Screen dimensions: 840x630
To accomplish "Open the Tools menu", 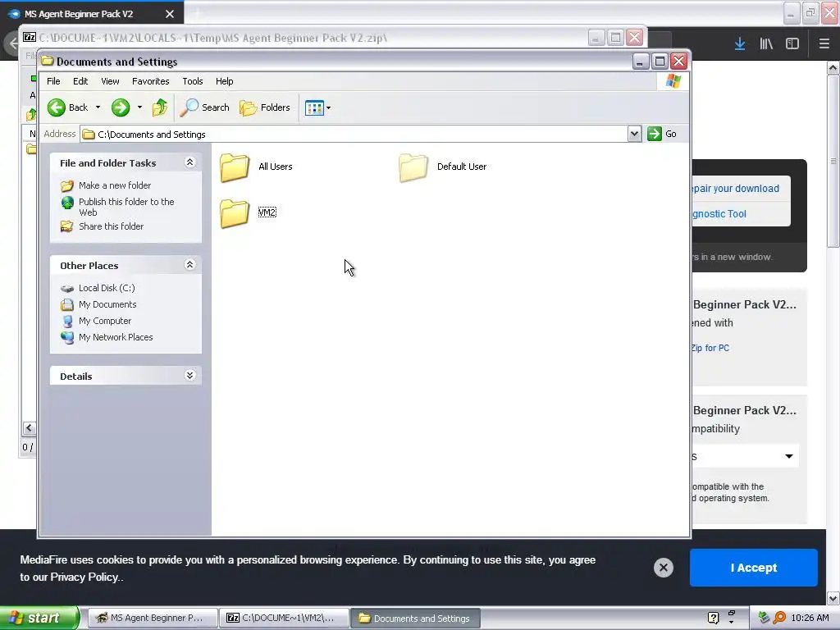I will coord(192,81).
